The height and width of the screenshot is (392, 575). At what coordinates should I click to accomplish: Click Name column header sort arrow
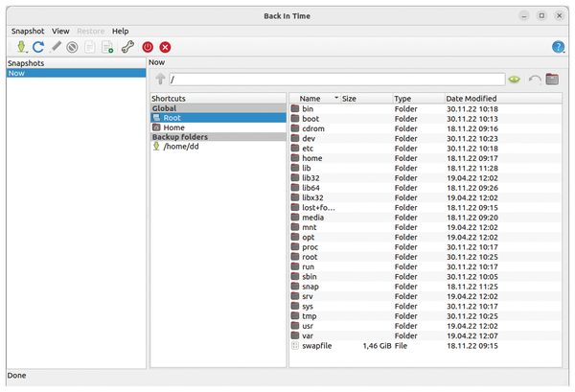pyautogui.click(x=335, y=98)
